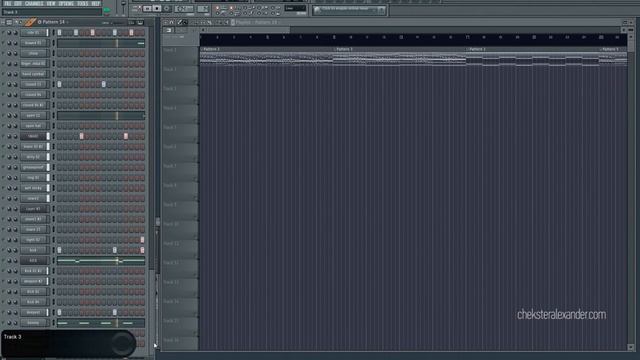The width and height of the screenshot is (640, 360).
Task: Click the Track 10 header in Playlist
Action: click(x=180, y=230)
